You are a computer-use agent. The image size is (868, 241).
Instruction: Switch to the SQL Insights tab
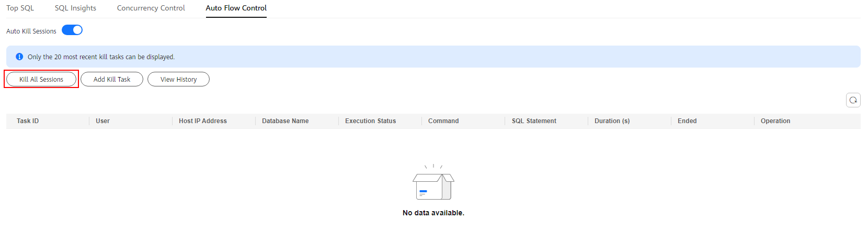coord(75,8)
